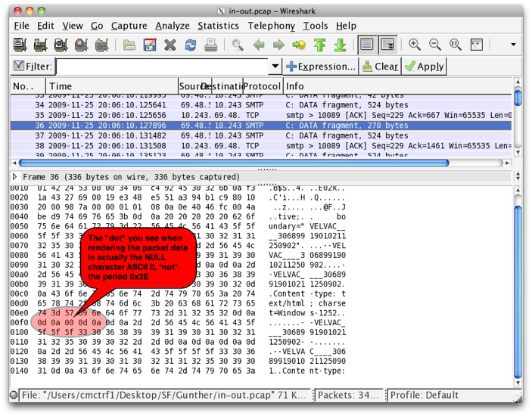
Task: Click the Expression... button
Action: pos(321,67)
